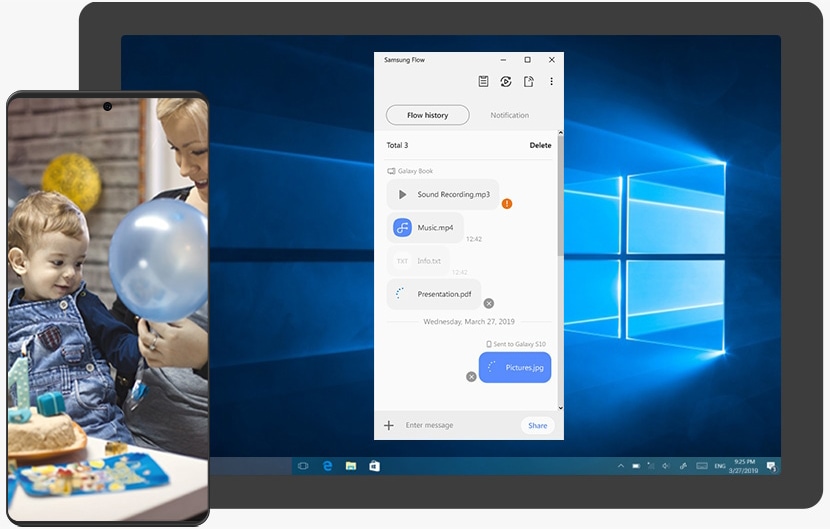Cancel the Presentation.pdf transfer
The image size is (830, 529).
[489, 303]
